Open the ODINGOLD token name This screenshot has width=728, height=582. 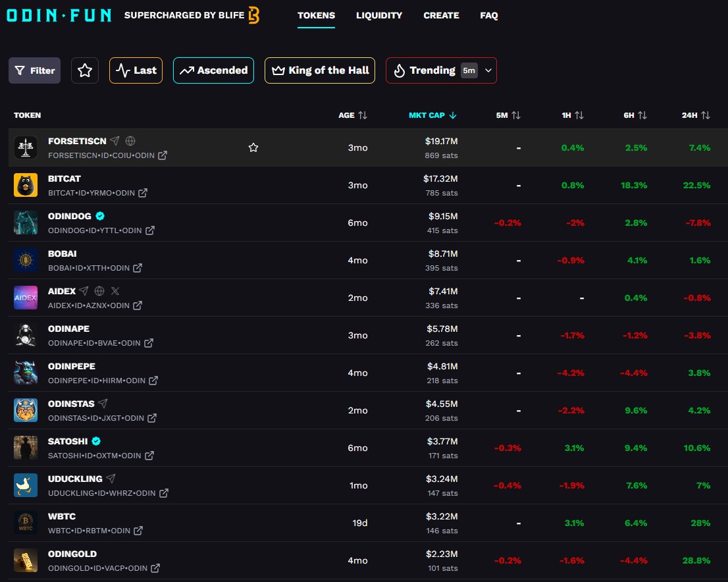coord(72,554)
